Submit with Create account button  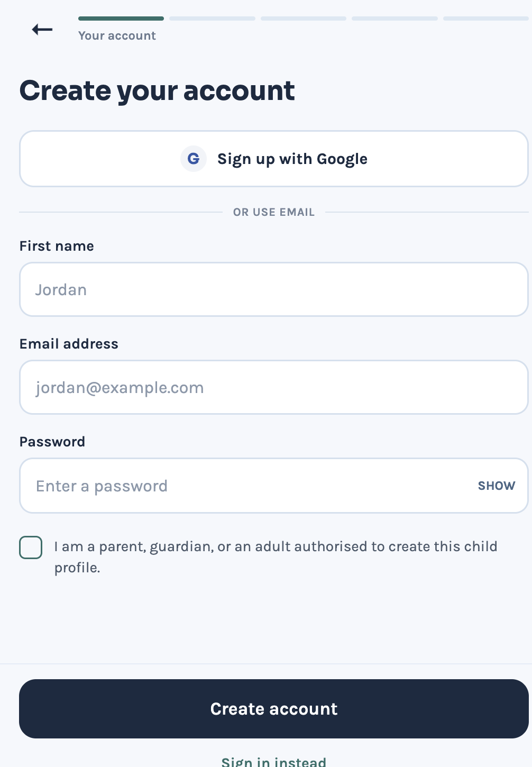(x=274, y=709)
